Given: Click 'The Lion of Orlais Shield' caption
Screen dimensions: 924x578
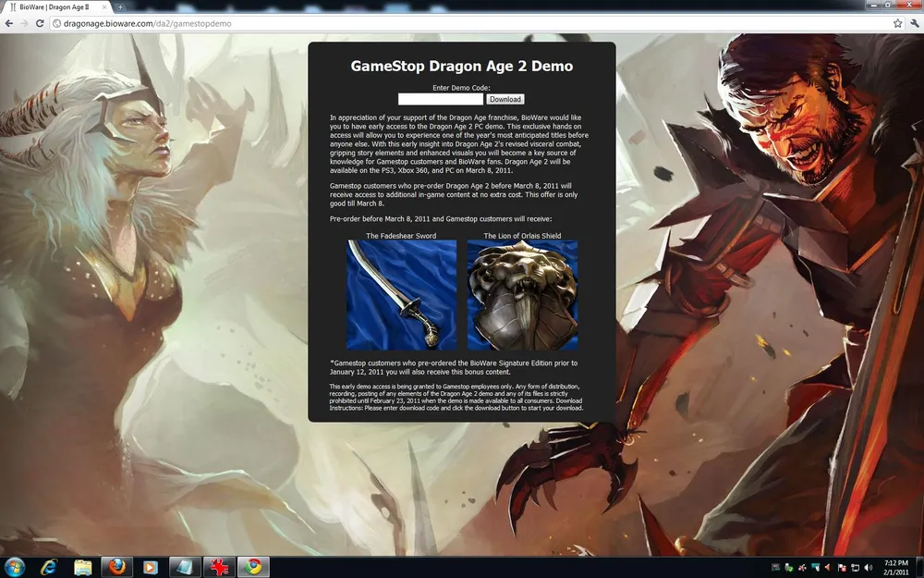Looking at the screenshot, I should [x=522, y=235].
